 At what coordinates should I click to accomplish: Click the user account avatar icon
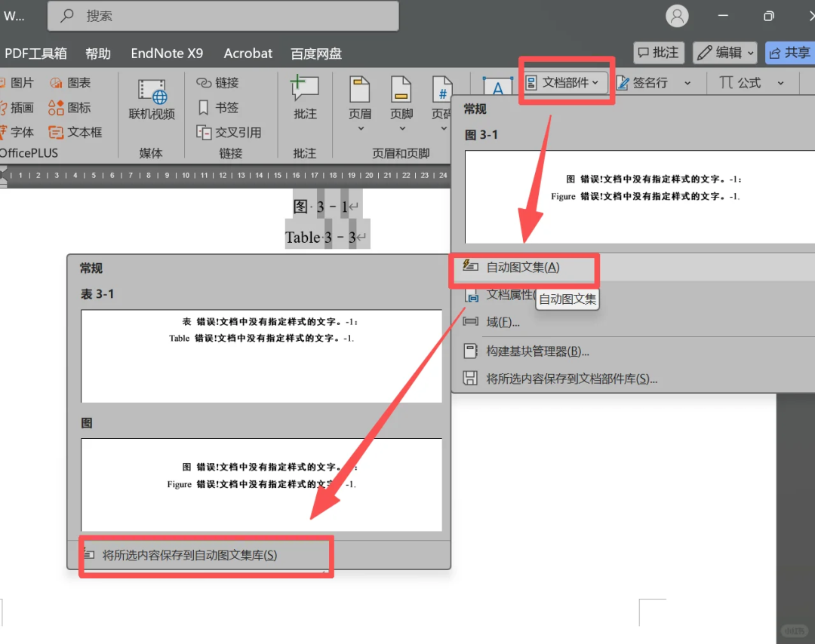pyautogui.click(x=678, y=16)
